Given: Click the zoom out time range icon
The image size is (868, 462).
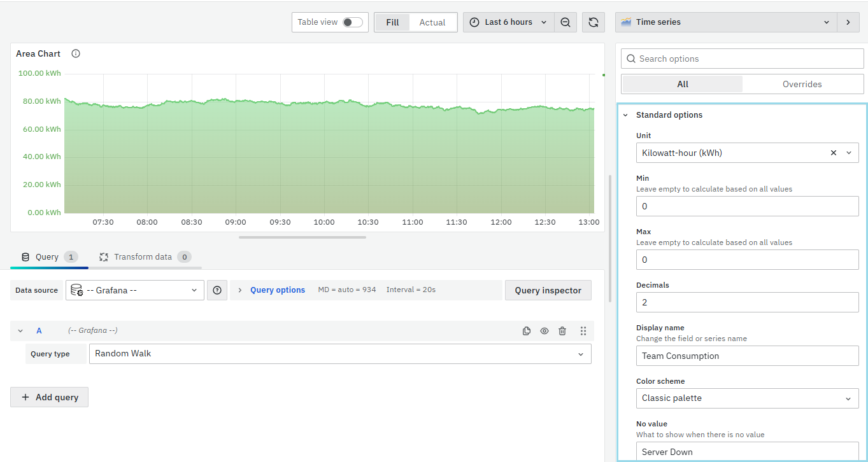Looking at the screenshot, I should coord(566,22).
